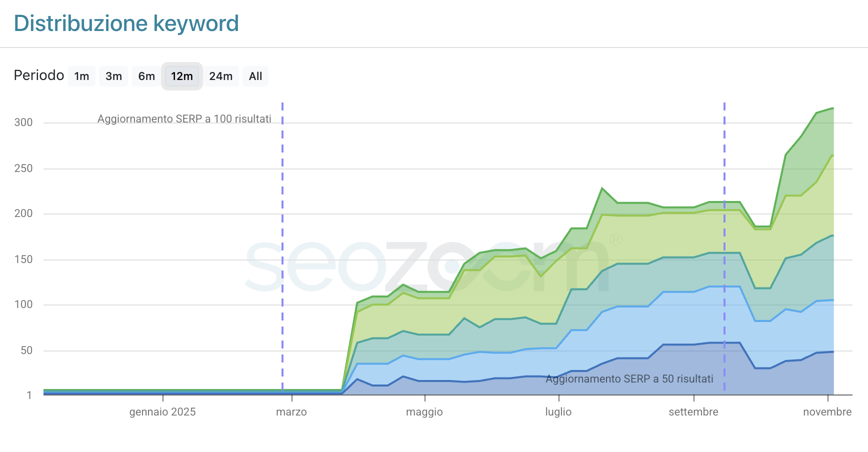Click the gennaio 2025 axis label
The height and width of the screenshot is (452, 868).
(x=162, y=412)
